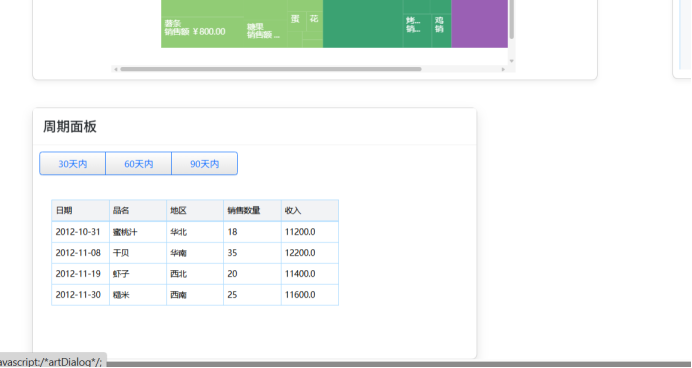
Task: Click the quantity cell 18
Action: (x=252, y=232)
